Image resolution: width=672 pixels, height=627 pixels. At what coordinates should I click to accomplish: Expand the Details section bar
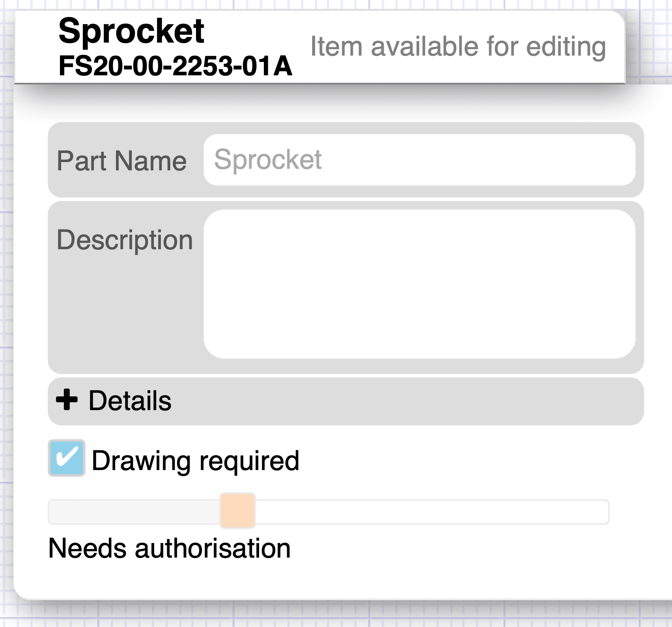(x=346, y=401)
